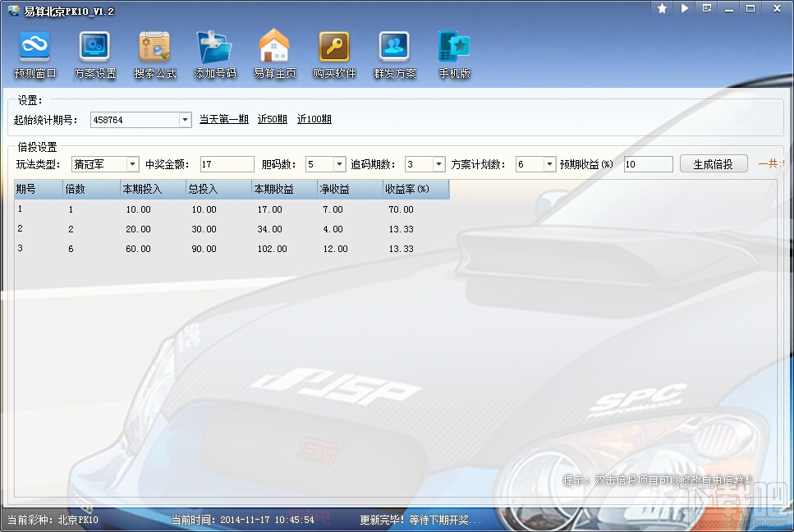794x532 pixels.
Task: Open 购买软件 purchase software
Action: pos(334,54)
